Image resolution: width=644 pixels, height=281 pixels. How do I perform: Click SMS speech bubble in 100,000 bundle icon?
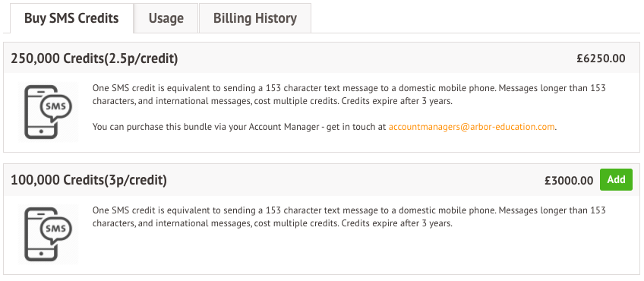(56, 230)
